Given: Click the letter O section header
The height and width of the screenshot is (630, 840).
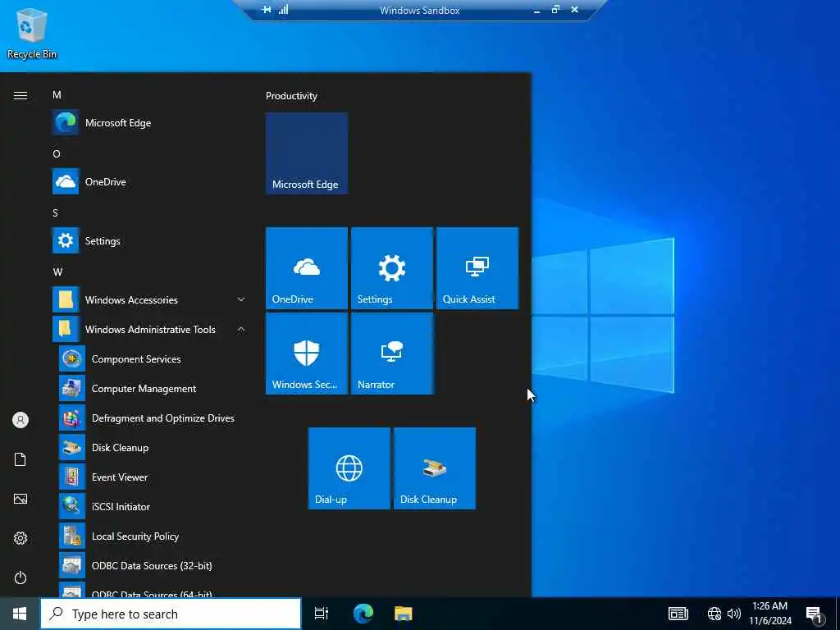Looking at the screenshot, I should [57, 153].
